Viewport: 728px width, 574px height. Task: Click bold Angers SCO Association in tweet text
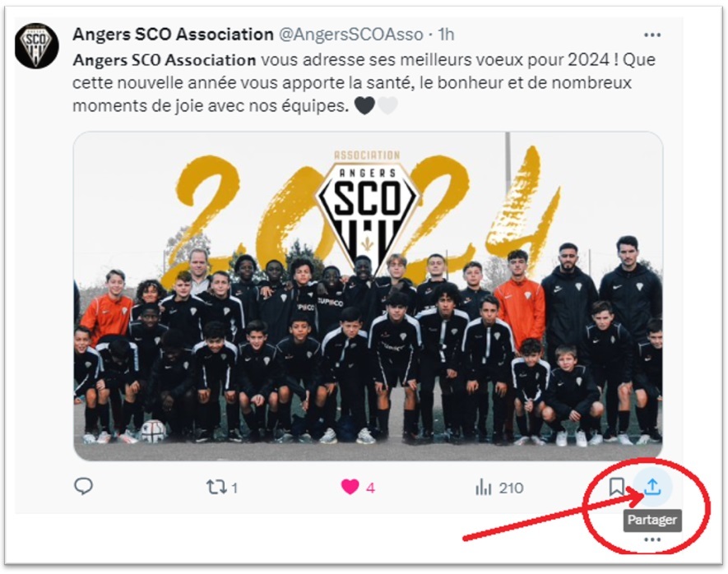(165, 60)
